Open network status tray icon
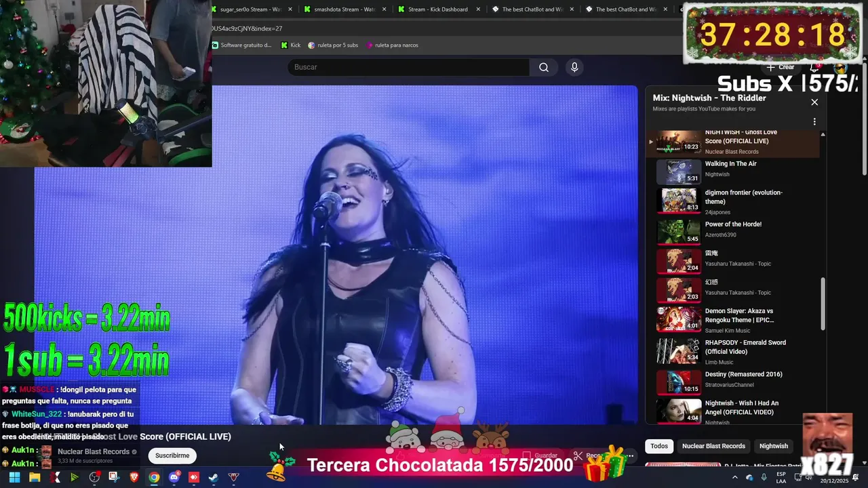The image size is (868, 488). (x=798, y=477)
